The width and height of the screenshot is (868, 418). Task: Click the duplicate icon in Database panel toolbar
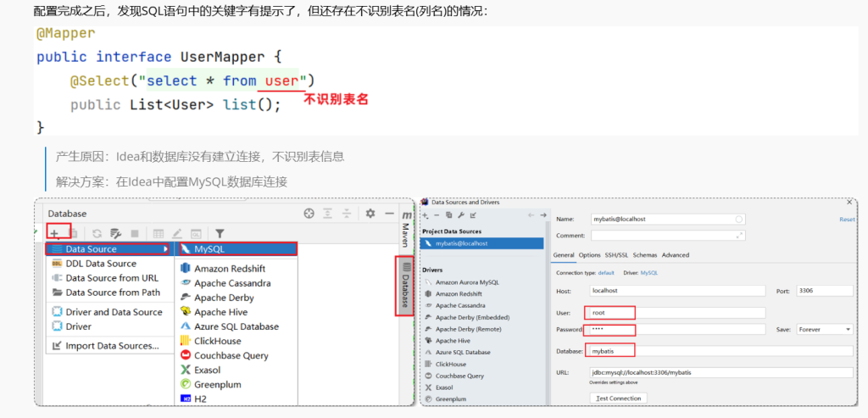pyautogui.click(x=74, y=233)
